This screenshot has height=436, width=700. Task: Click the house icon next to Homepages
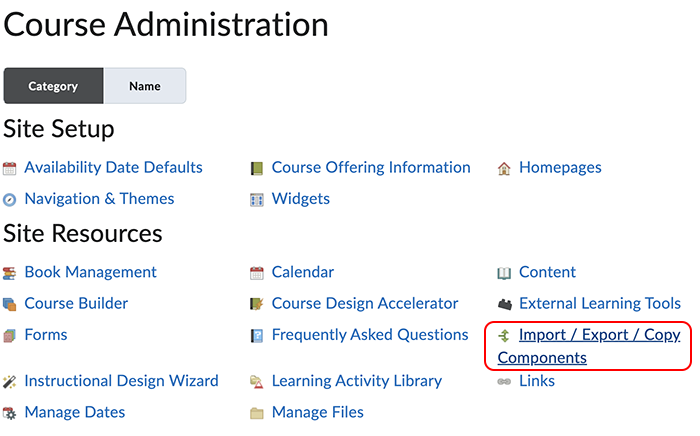click(504, 168)
